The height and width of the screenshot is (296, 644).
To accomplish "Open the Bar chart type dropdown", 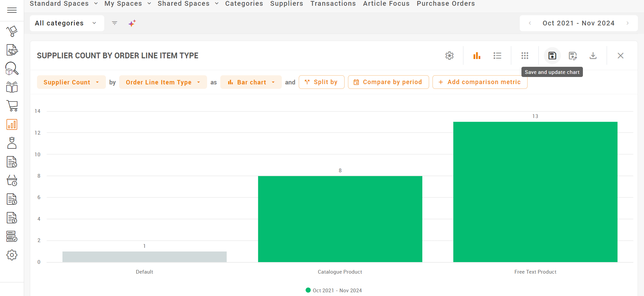I will (251, 82).
